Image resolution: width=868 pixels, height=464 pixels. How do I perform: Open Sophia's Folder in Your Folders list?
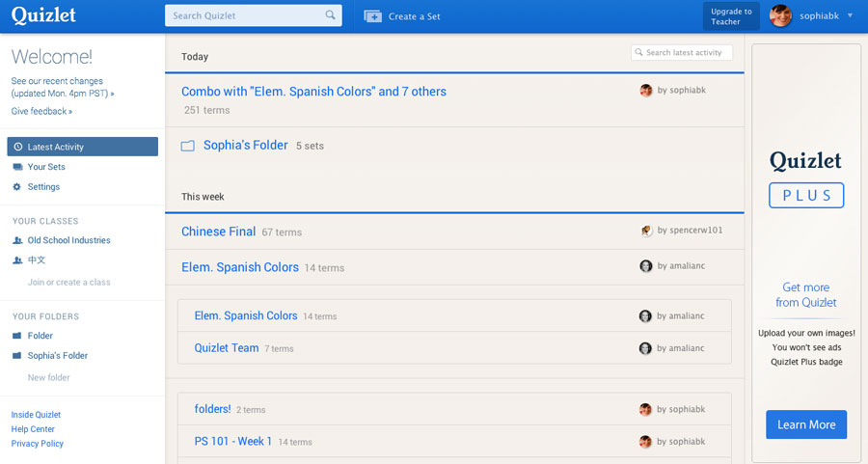pyautogui.click(x=57, y=356)
